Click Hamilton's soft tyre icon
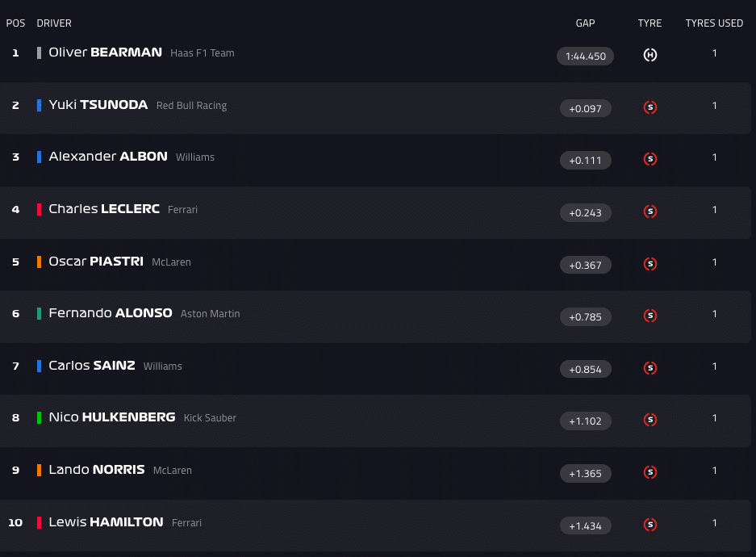756x557 pixels. click(649, 525)
